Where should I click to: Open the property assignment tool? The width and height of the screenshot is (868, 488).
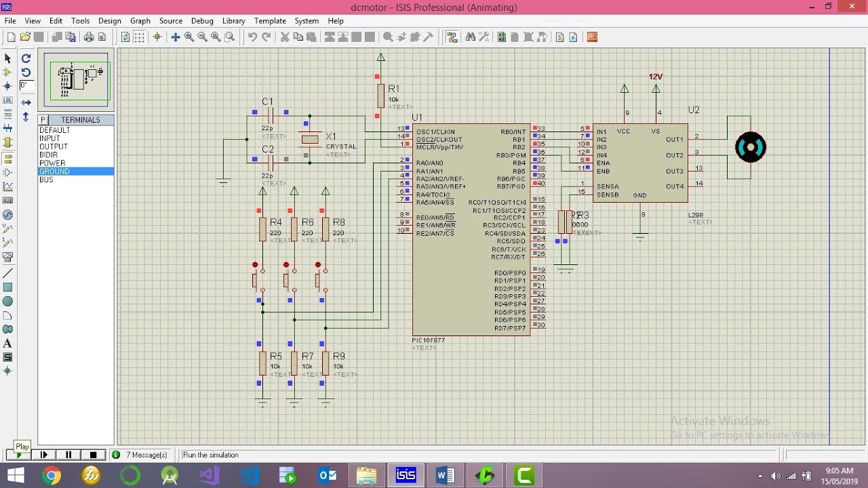[484, 37]
